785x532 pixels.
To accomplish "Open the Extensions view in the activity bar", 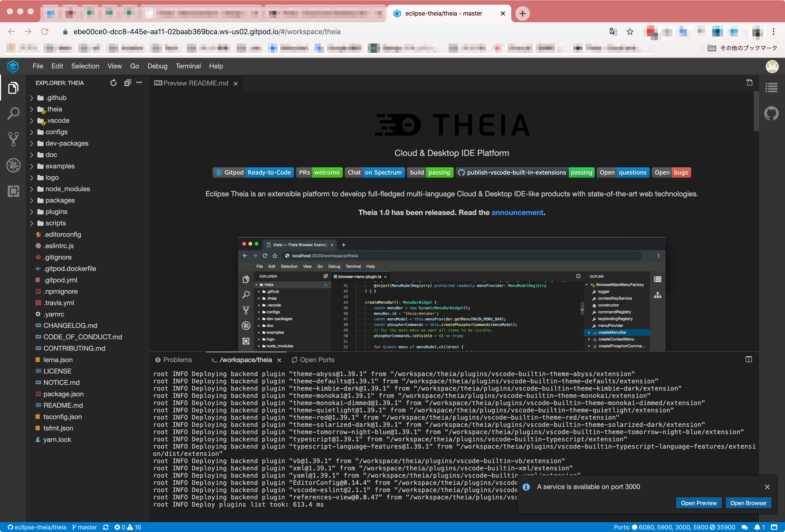I will [x=13, y=191].
